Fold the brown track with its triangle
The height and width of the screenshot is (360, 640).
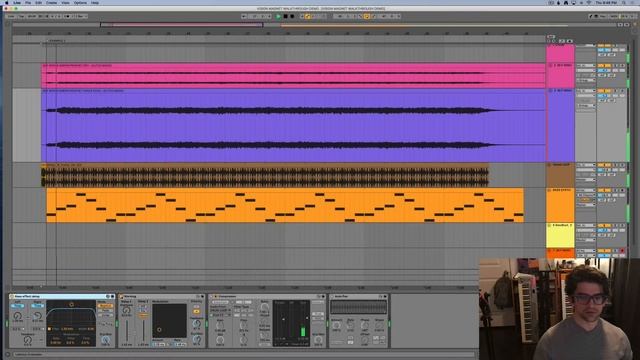(x=550, y=165)
